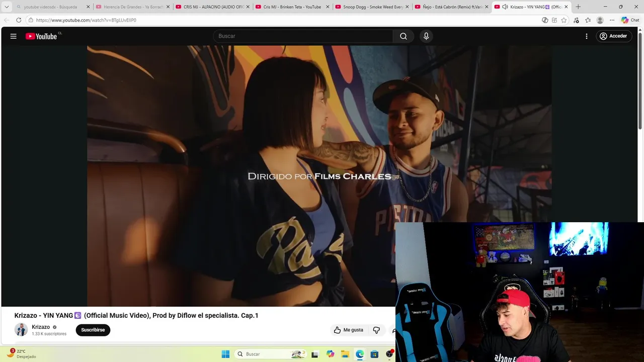Open Copilot Chat in Edge
This screenshot has height=362, width=644.
(x=630, y=20)
